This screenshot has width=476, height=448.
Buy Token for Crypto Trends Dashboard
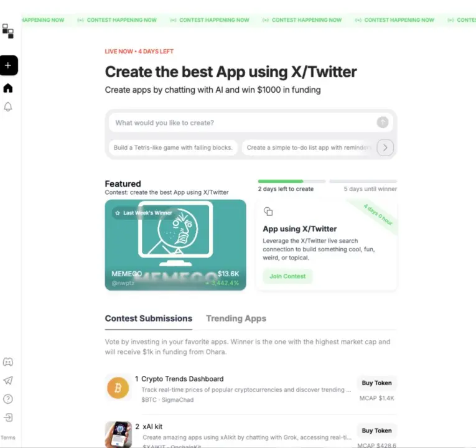376,383
